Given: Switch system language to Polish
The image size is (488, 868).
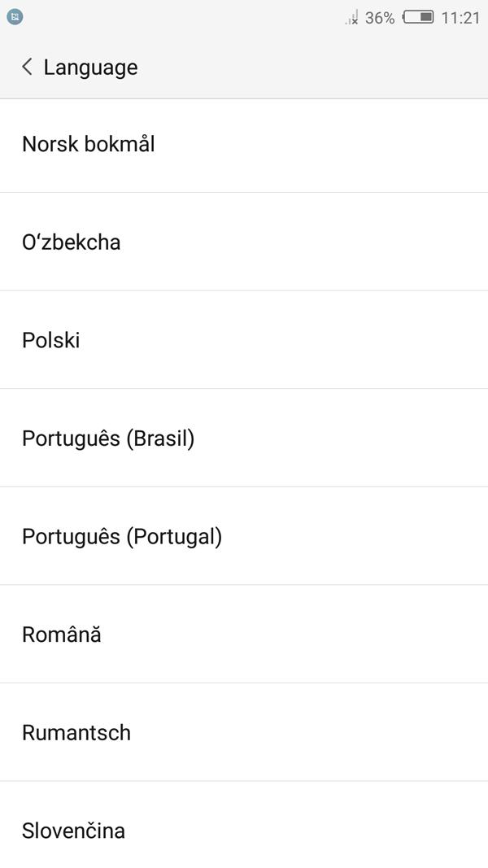Looking at the screenshot, I should tap(244, 340).
